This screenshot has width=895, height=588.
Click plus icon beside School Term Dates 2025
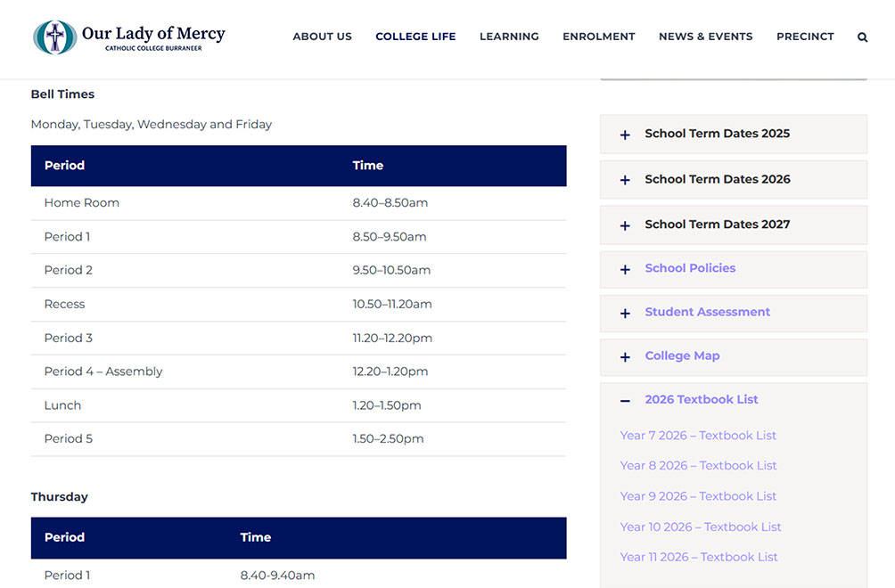coord(625,135)
